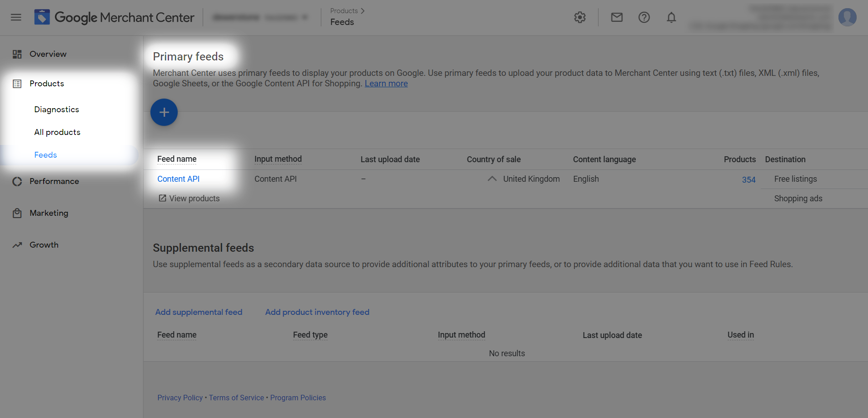This screenshot has height=418, width=868.
Task: Click the Overview dashboard icon
Action: [x=17, y=54]
